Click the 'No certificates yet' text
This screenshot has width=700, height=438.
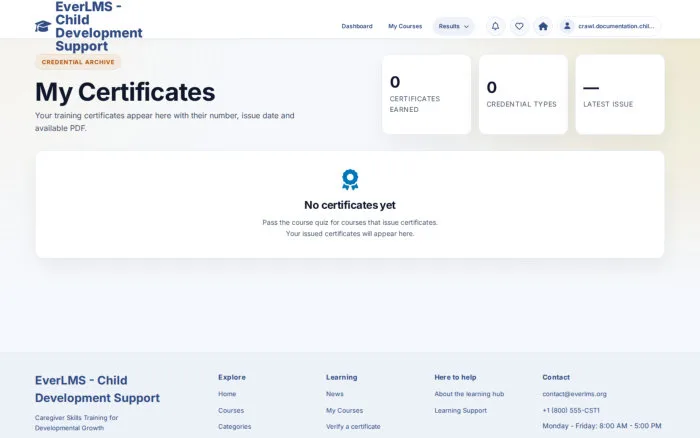(x=350, y=205)
